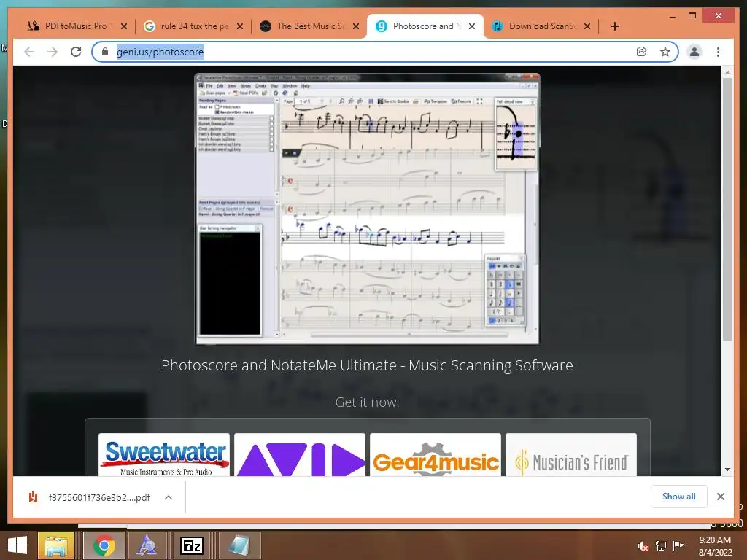This screenshot has height=560, width=747.
Task: View site info via the lock icon
Action: tap(105, 52)
